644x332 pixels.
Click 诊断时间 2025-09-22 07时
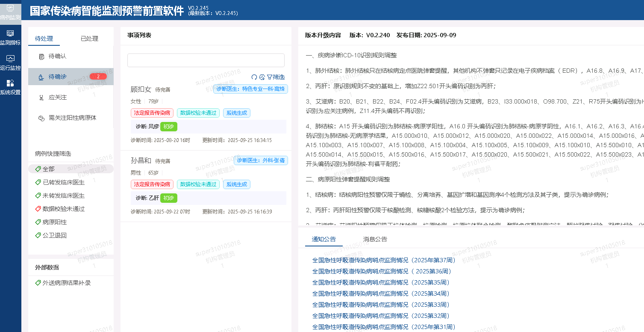160,212
